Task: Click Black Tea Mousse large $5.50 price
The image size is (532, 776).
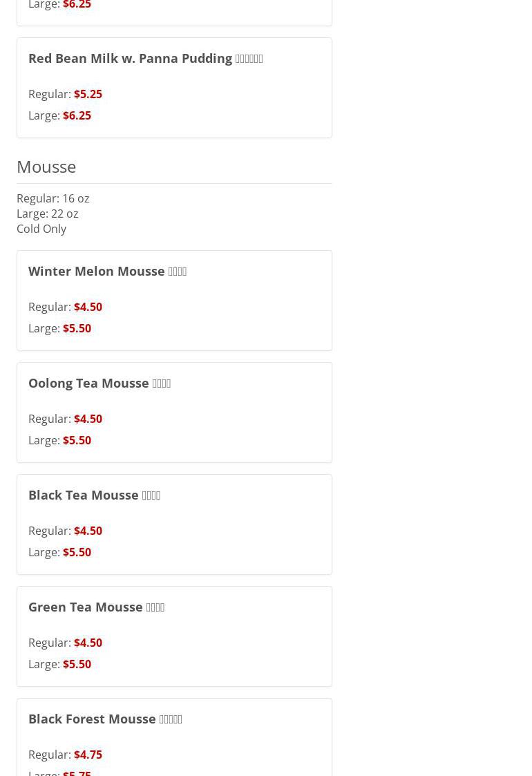Action: (77, 552)
